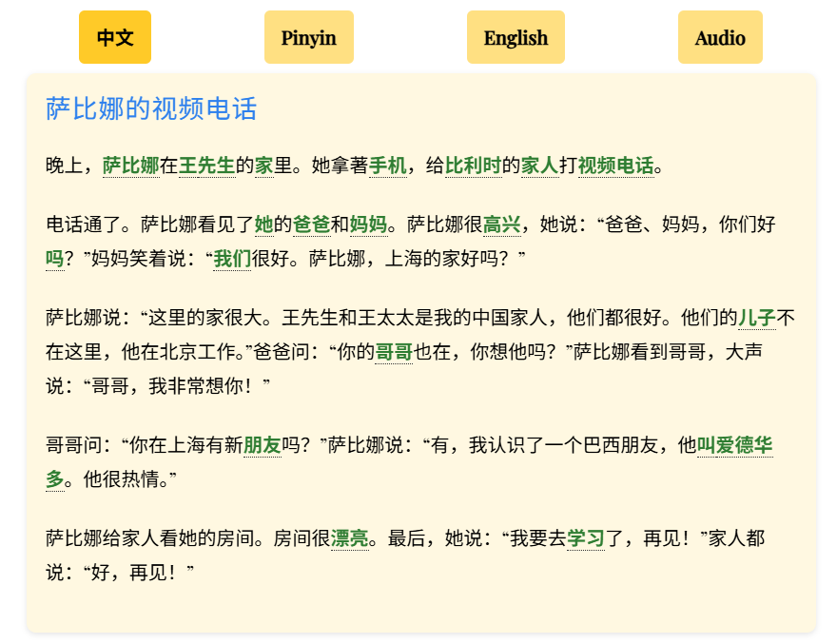
Task: Click the green highlighted word 妈妈
Action: point(368,224)
